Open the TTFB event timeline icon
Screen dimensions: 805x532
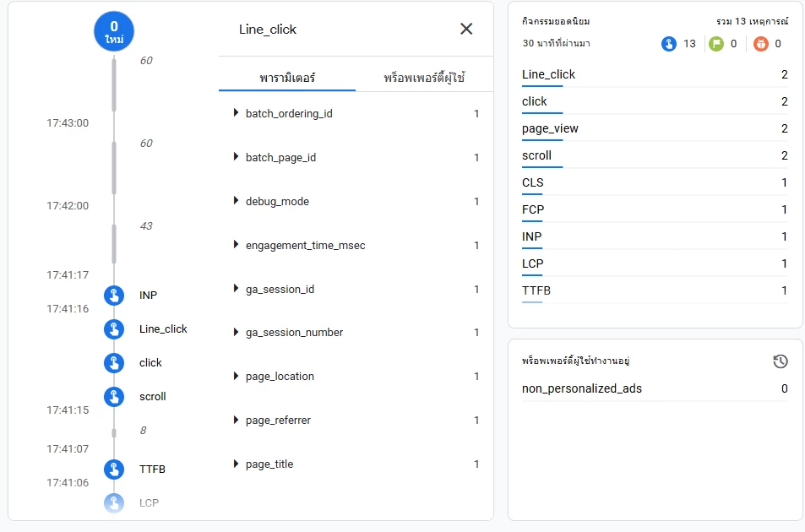pyautogui.click(x=114, y=470)
